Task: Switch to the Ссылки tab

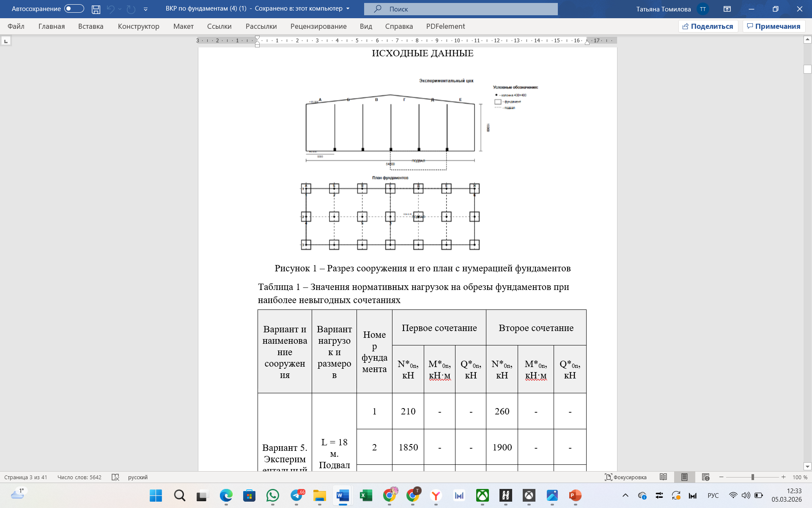Action: 219,26
